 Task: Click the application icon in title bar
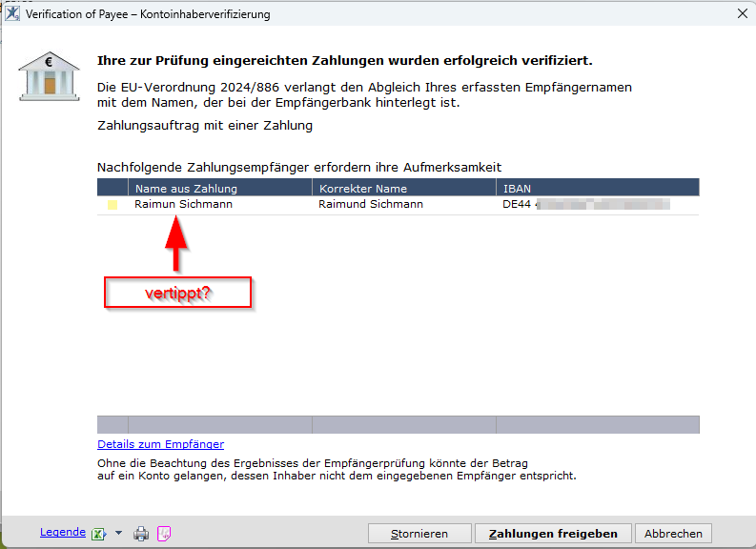pyautogui.click(x=12, y=13)
